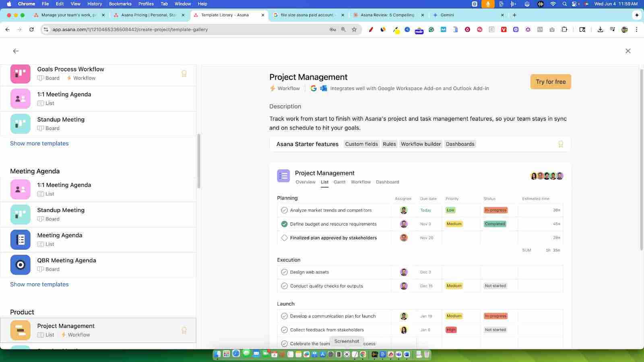
Task: Click the purple Project Management icon in the preview
Action: [283, 176]
